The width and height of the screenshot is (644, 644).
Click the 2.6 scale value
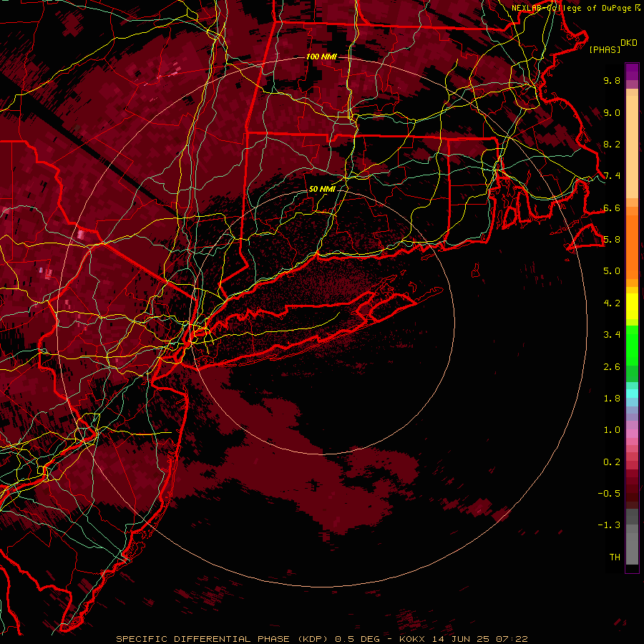click(612, 367)
